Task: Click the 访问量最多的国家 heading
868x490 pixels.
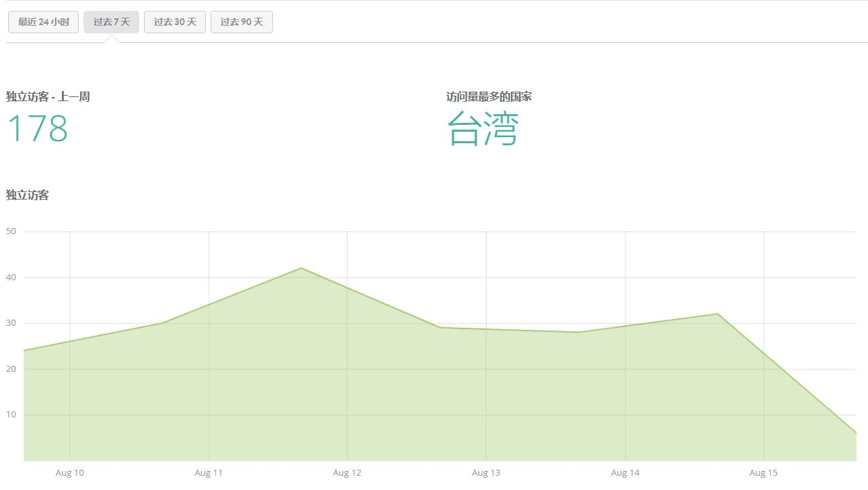Action: pos(488,96)
